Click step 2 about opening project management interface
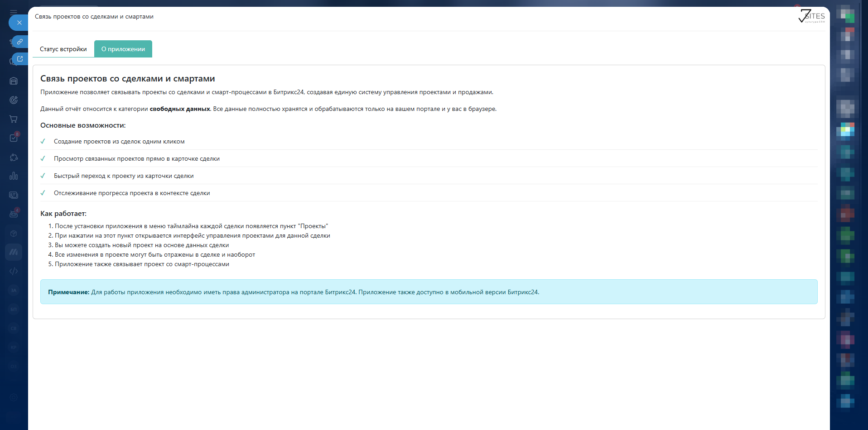Image resolution: width=868 pixels, height=430 pixels. pos(193,236)
